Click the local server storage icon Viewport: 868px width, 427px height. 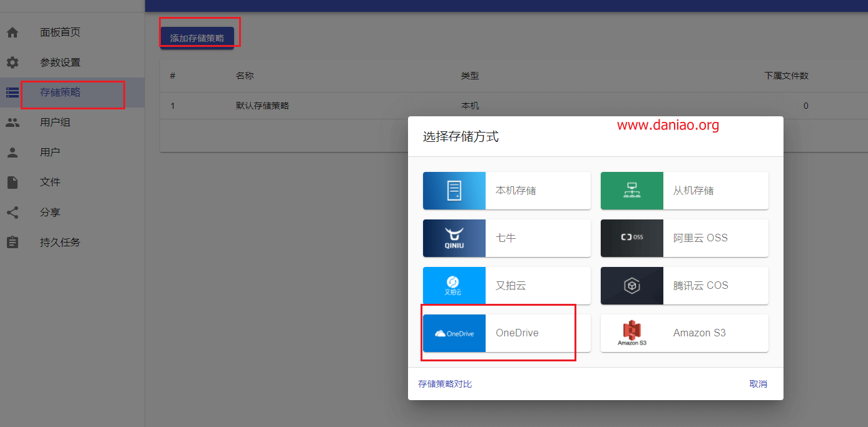tap(454, 191)
